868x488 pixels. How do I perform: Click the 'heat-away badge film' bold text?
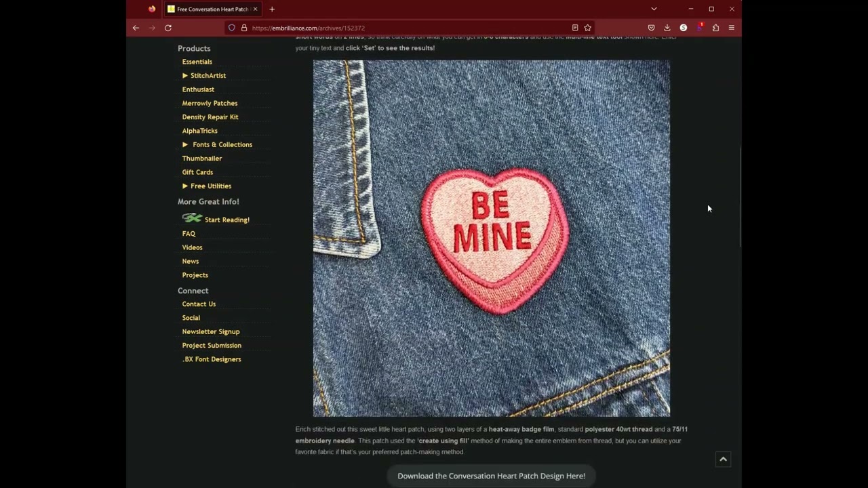[x=521, y=429]
